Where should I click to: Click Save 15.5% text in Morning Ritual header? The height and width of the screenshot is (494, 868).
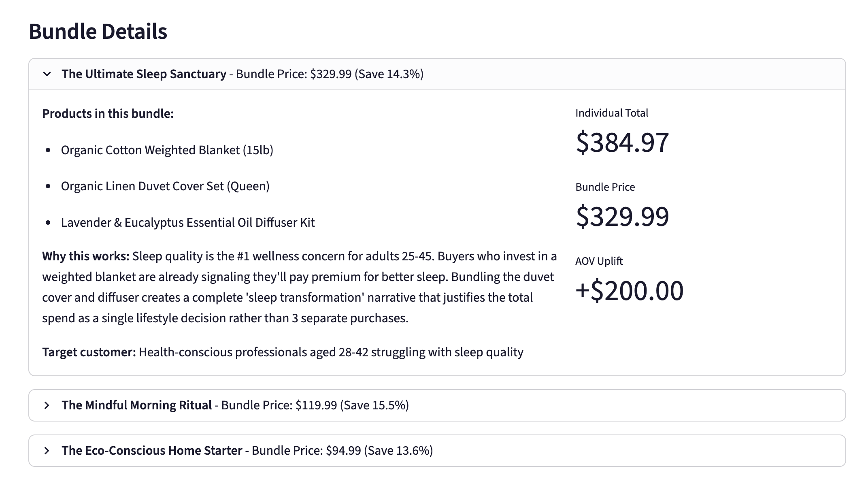[x=374, y=405]
